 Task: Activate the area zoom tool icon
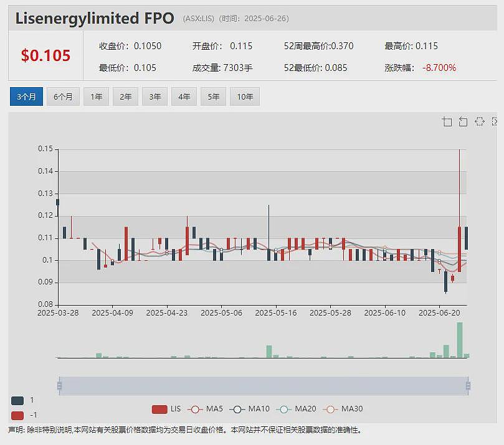click(x=447, y=122)
